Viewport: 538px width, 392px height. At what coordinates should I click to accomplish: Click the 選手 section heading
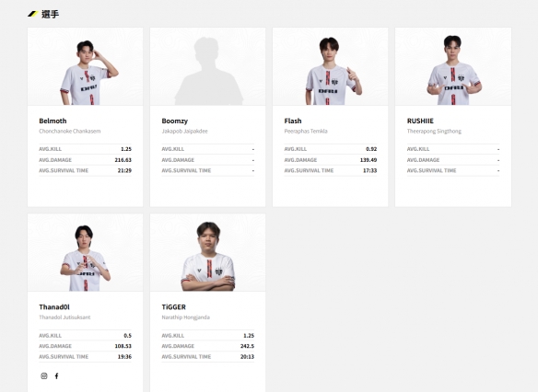[x=50, y=14]
